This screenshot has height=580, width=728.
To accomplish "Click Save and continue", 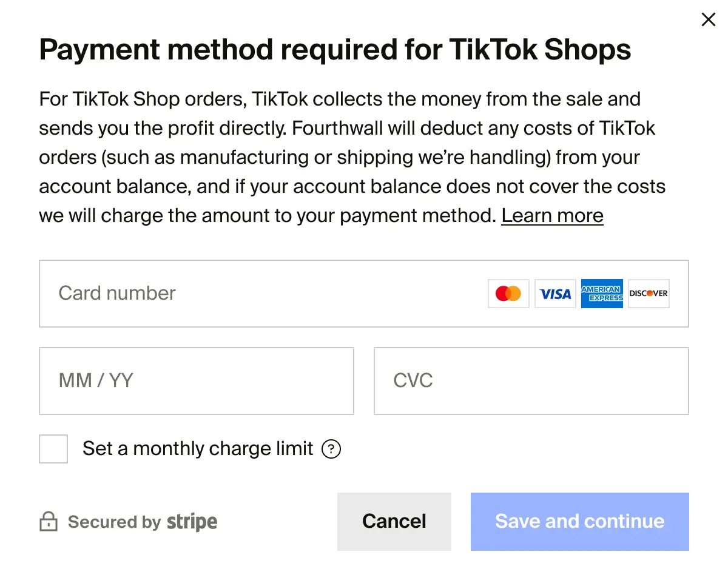I will [x=579, y=521].
